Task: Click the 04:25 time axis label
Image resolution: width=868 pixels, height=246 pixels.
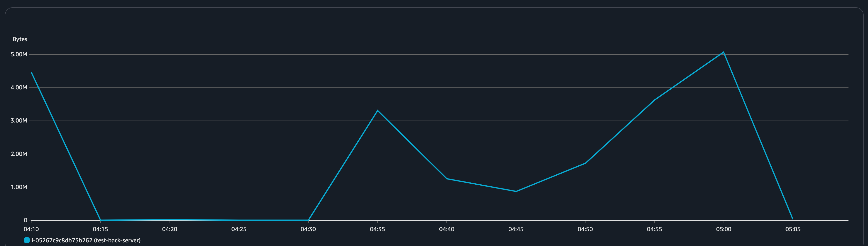Action: (x=239, y=229)
